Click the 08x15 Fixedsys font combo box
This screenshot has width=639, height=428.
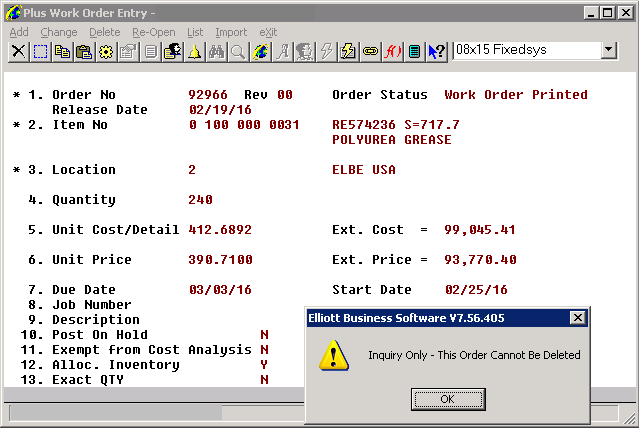[x=535, y=50]
